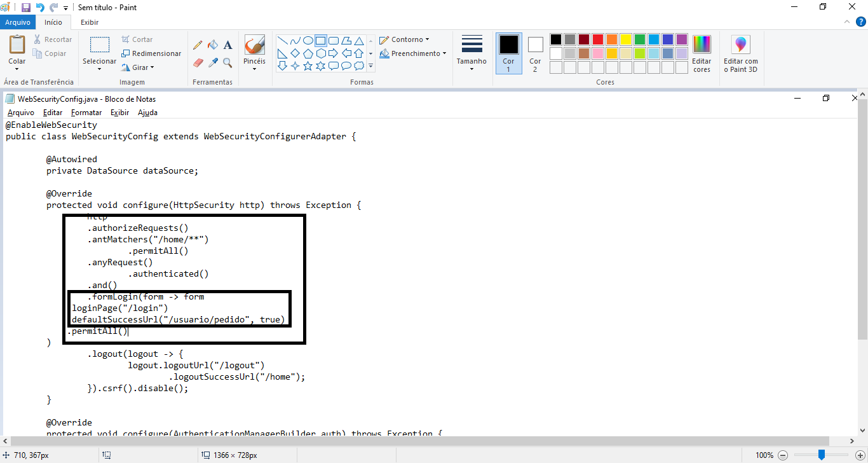The image size is (868, 463).
Task: Choose the Curve shape
Action: pyautogui.click(x=295, y=40)
